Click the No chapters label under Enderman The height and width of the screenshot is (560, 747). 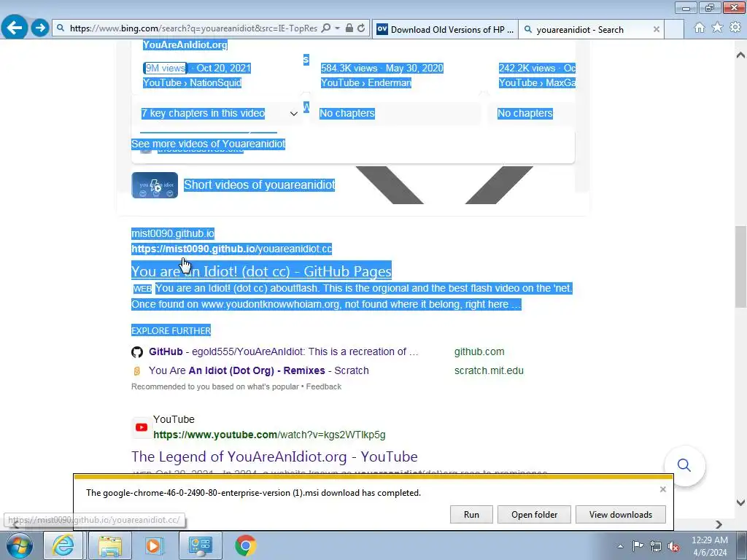(347, 113)
